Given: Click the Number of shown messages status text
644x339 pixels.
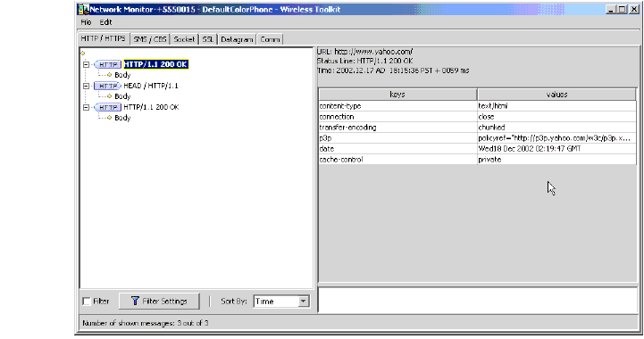Looking at the screenshot, I should pos(146,323).
